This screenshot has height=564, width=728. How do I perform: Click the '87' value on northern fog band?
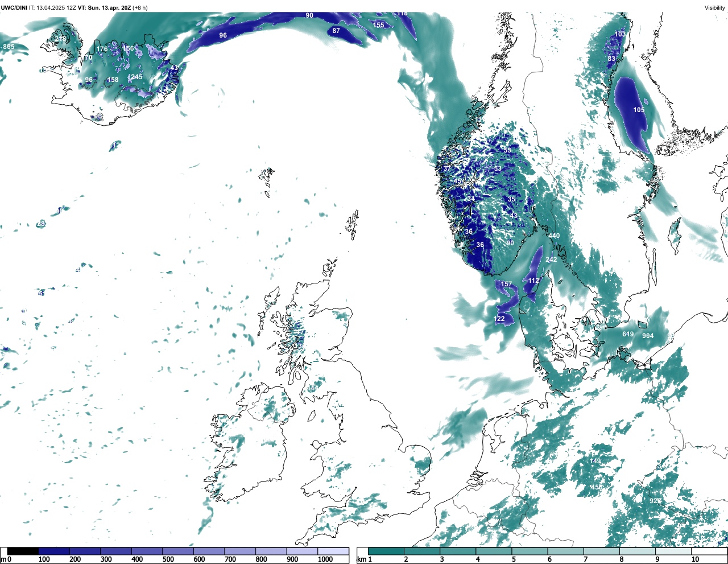(x=336, y=31)
